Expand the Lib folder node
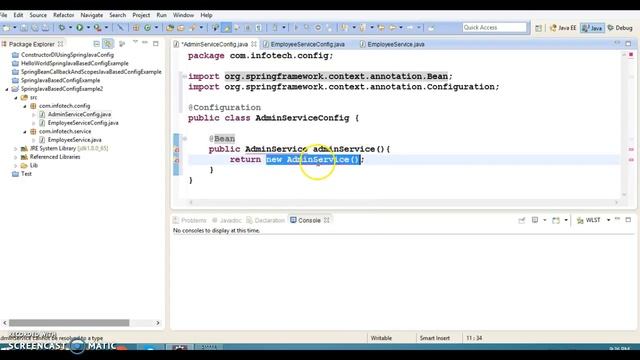Viewport: 640px width, 360px height. (x=16, y=166)
